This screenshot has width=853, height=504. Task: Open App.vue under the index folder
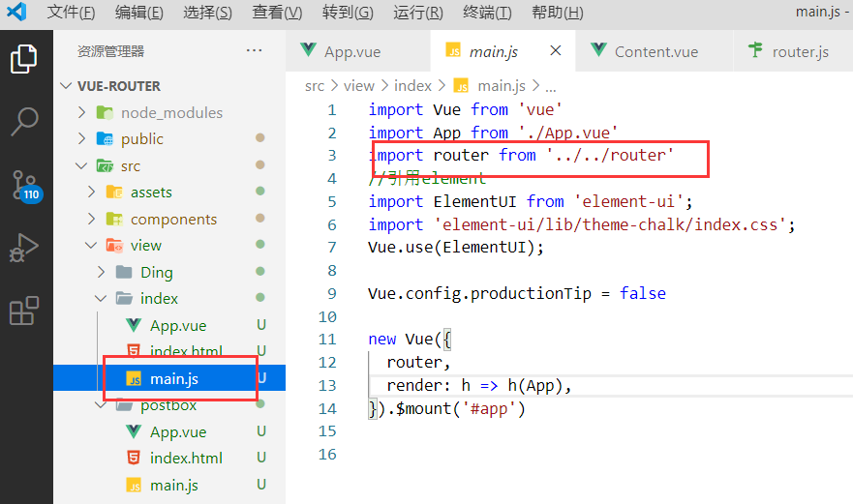[178, 325]
